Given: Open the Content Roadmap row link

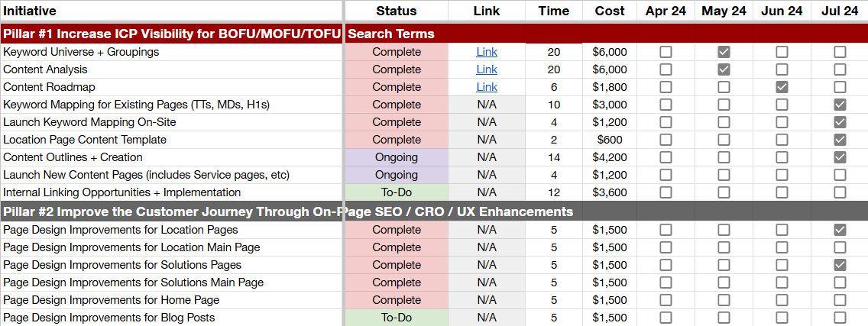Looking at the screenshot, I should (x=486, y=87).
